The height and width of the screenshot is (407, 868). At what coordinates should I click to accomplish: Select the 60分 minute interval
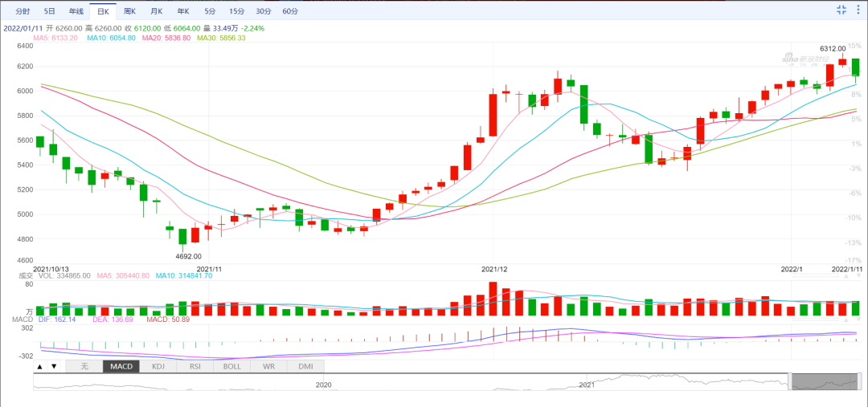[289, 11]
